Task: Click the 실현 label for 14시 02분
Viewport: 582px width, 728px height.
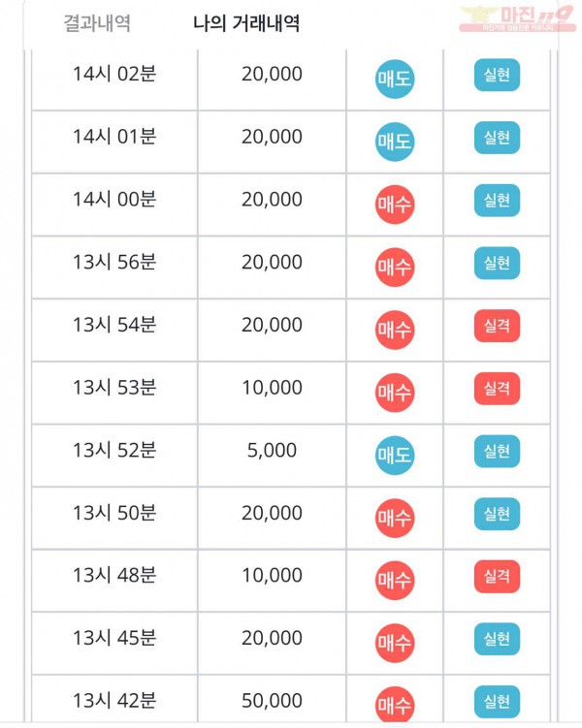Action: [x=497, y=75]
